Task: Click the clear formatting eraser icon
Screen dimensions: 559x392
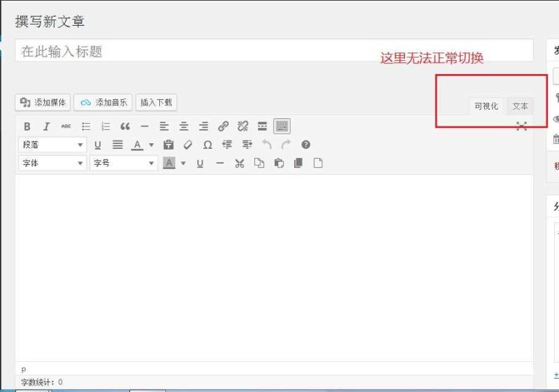Action: click(x=187, y=145)
